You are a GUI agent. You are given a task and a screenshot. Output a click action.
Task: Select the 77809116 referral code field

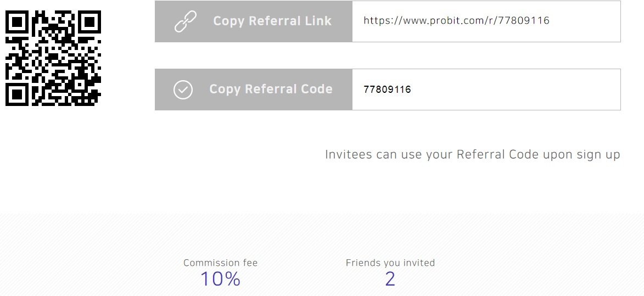click(x=486, y=90)
